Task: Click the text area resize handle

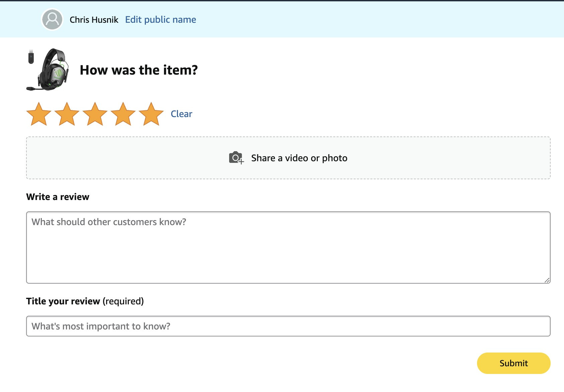Action: [547, 280]
